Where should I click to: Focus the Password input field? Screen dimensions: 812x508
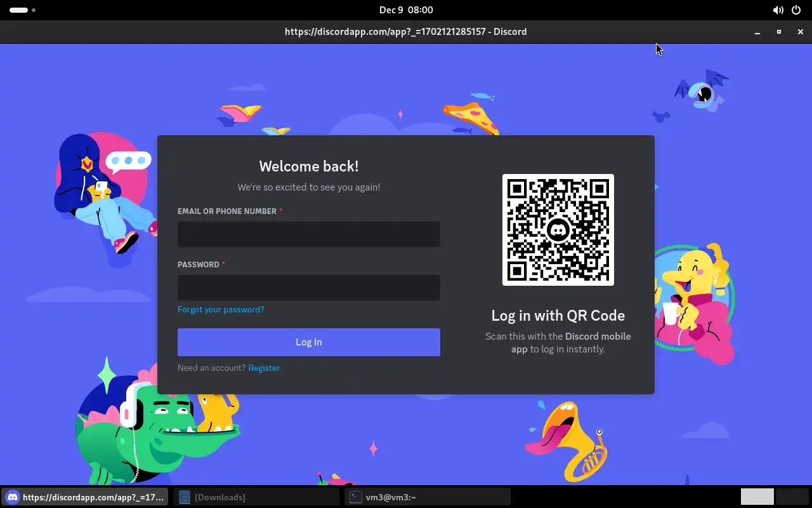coord(309,288)
